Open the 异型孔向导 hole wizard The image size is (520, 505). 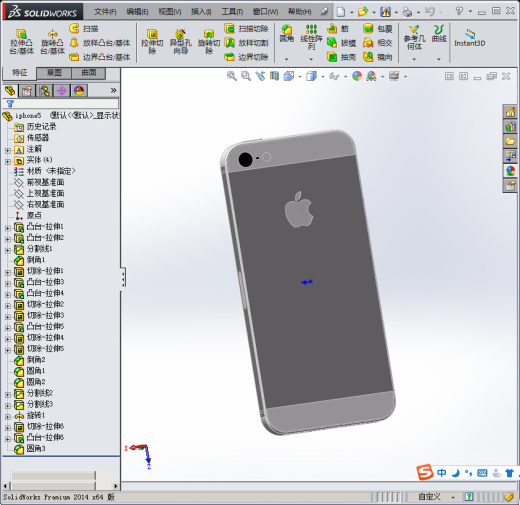tap(180, 42)
